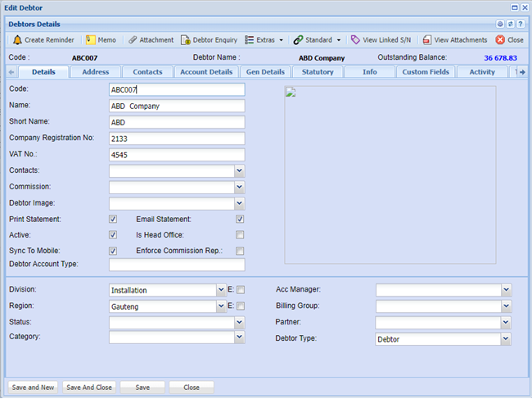
Task: Click the help question mark icon
Action: click(521, 25)
